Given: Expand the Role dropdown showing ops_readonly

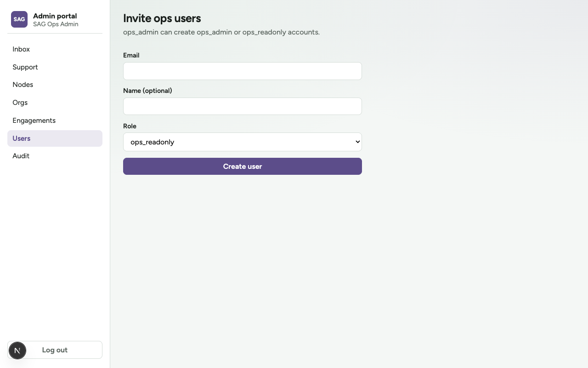Looking at the screenshot, I should (x=243, y=142).
